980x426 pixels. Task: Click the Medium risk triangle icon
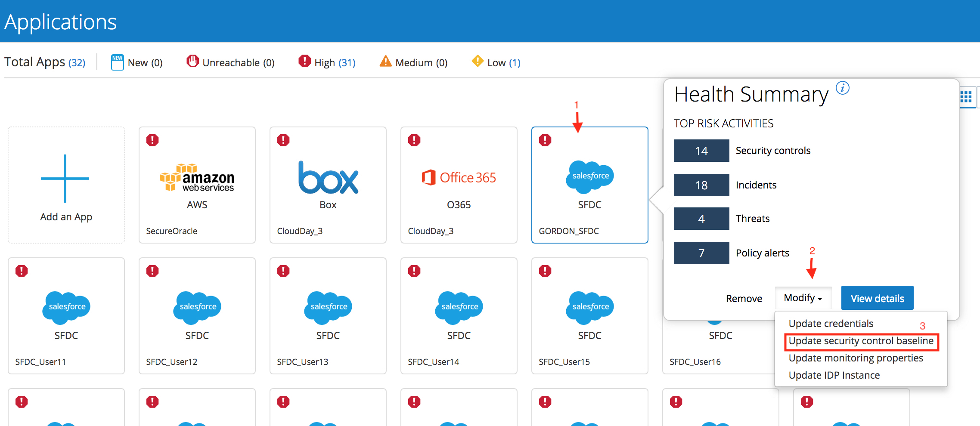385,61
